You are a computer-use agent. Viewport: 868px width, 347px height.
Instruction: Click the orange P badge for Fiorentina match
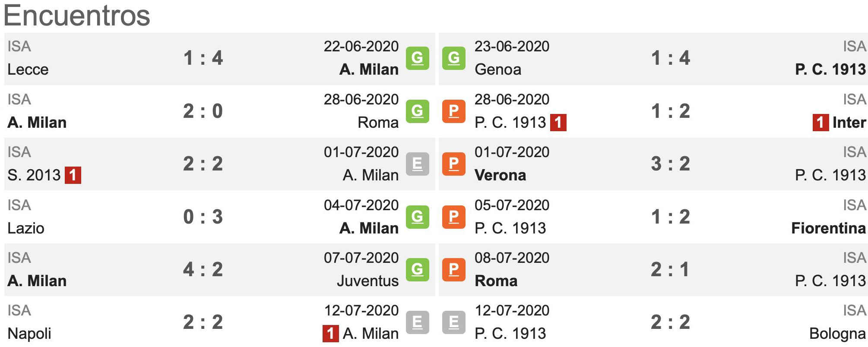click(453, 217)
